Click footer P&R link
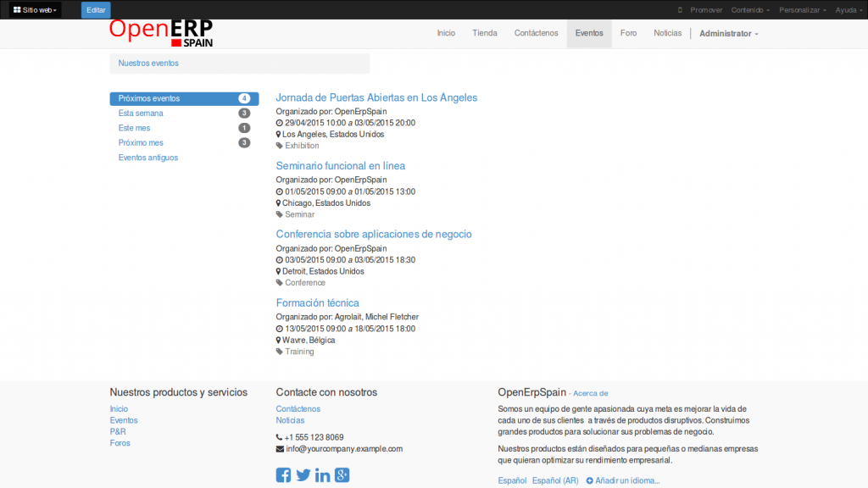 pyautogui.click(x=117, y=431)
